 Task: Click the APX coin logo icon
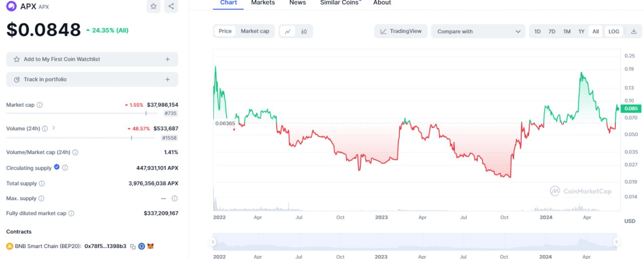point(11,6)
